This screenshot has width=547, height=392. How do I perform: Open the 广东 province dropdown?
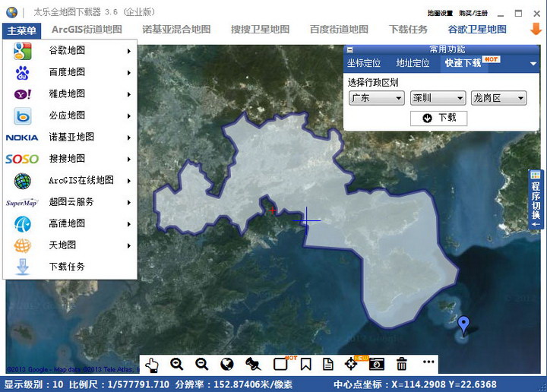coord(376,98)
